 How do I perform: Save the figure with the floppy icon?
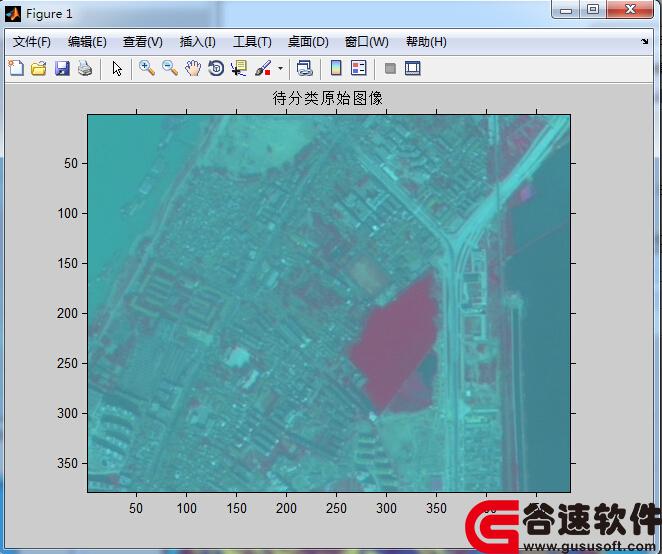click(x=62, y=68)
